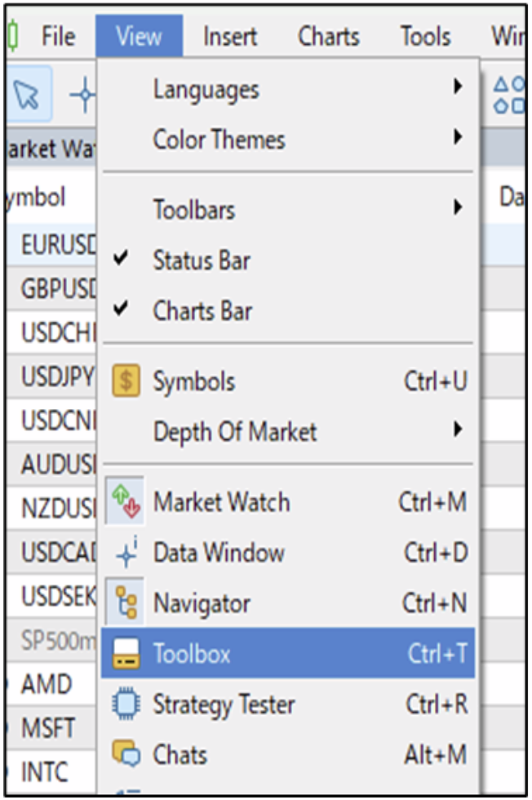Expand the Depth Of Market submenu

click(235, 432)
